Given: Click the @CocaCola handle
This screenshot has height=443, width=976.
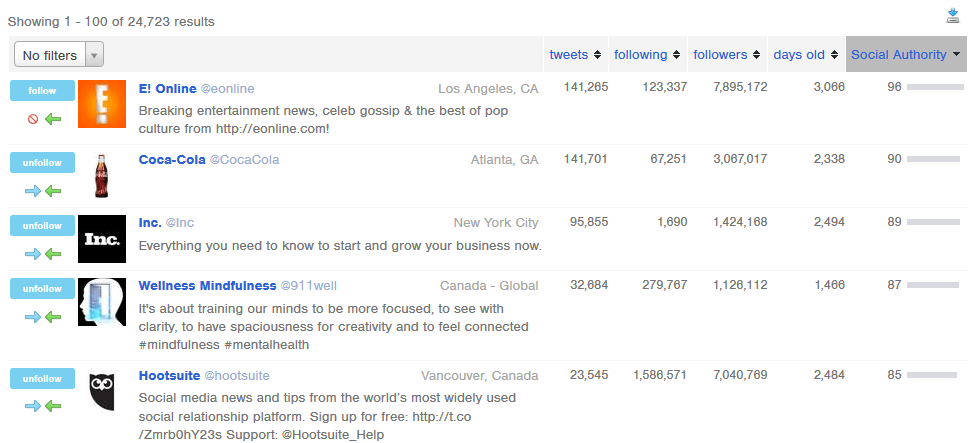Looking at the screenshot, I should pos(244,160).
